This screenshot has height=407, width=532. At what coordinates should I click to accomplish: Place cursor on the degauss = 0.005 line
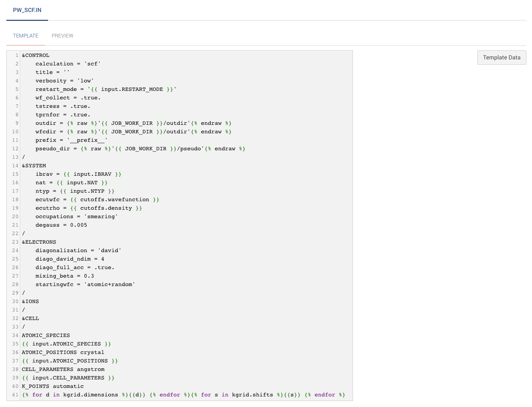pyautogui.click(x=61, y=225)
